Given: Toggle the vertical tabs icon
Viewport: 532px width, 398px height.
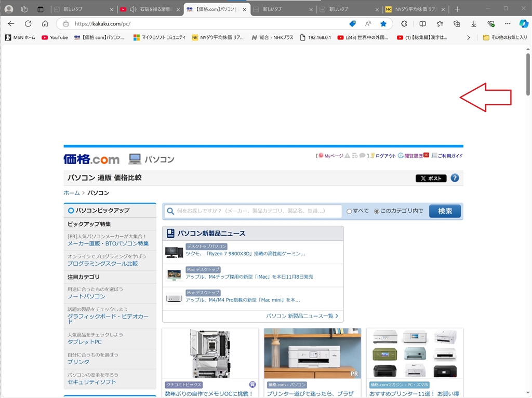Looking at the screenshot, I should tap(41, 9).
